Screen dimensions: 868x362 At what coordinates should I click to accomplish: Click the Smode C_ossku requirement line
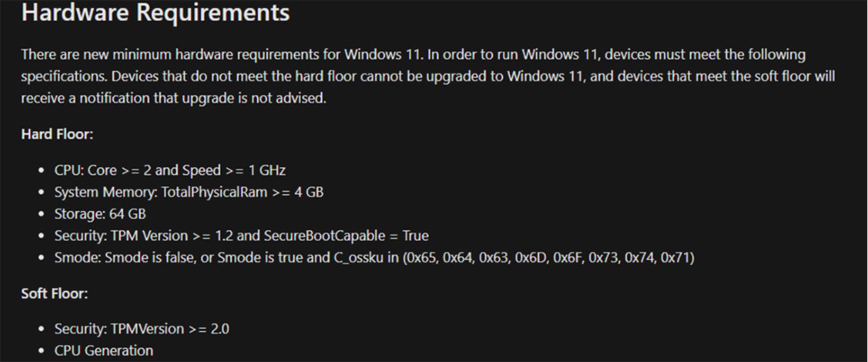374,257
